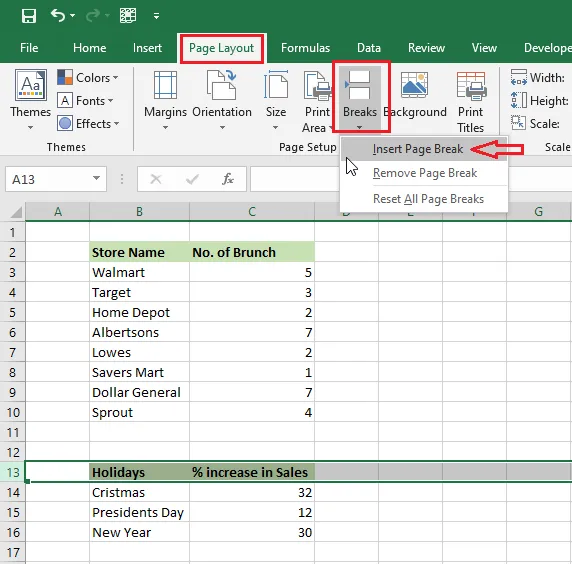Select the New Year cell
The width and height of the screenshot is (572, 564).
(139, 533)
